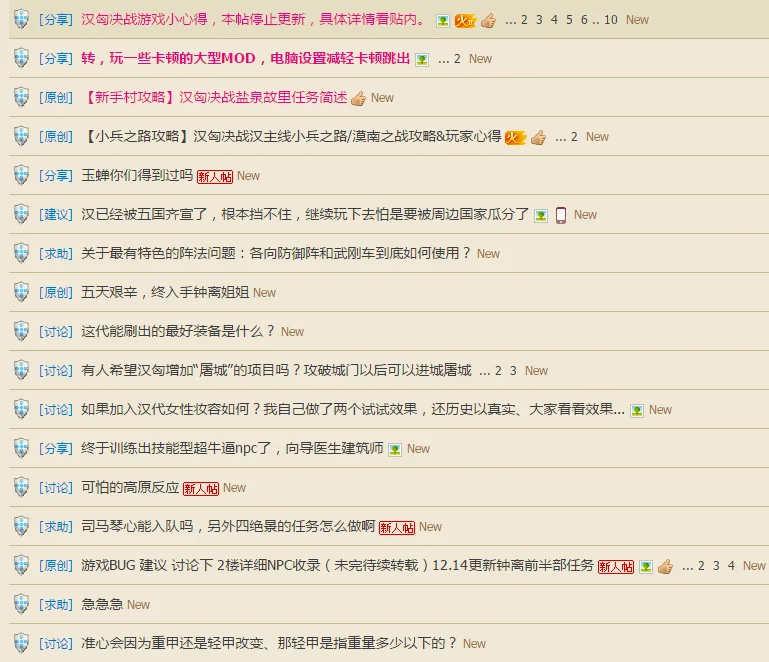
Task: Open thread 转，玩一些卡顿的大型MOD
Action: [246, 58]
